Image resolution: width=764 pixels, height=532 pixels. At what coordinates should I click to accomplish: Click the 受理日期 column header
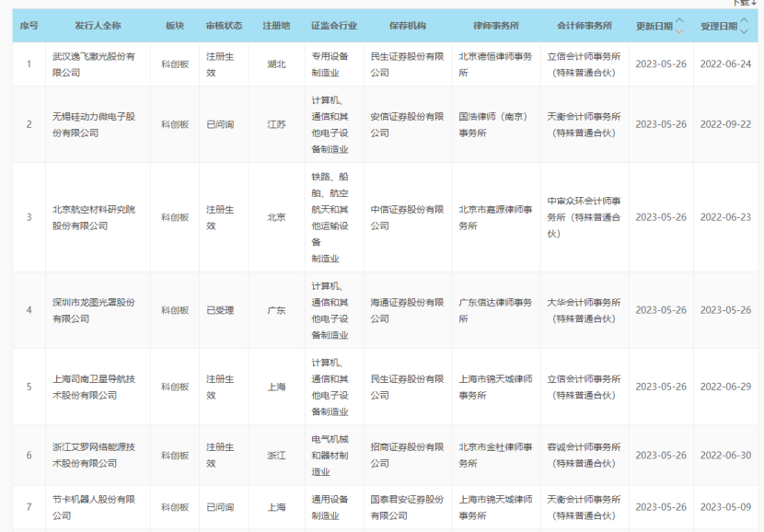718,27
